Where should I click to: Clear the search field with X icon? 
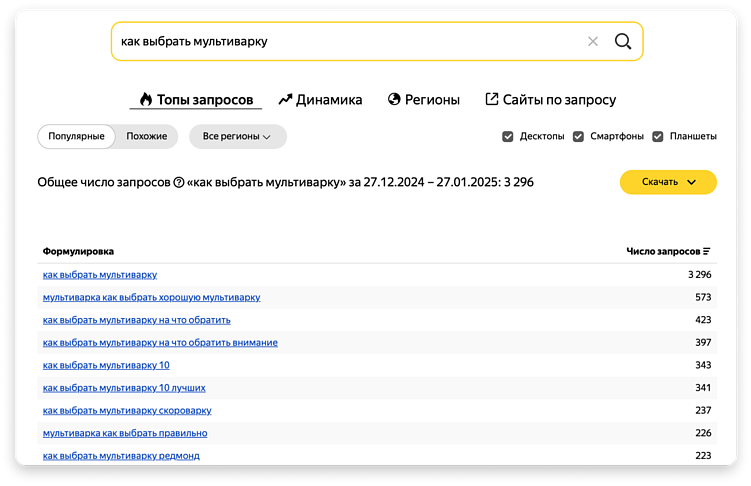coord(593,42)
